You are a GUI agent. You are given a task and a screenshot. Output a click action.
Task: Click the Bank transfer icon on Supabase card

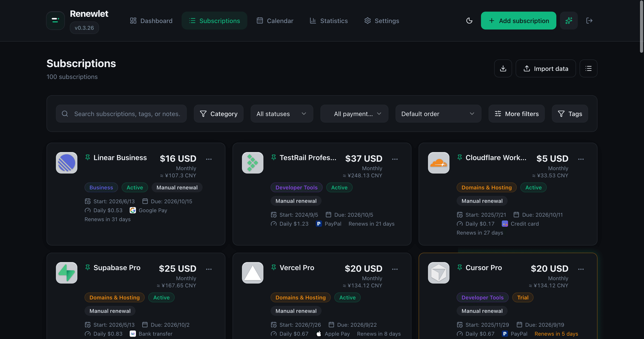pyautogui.click(x=133, y=334)
